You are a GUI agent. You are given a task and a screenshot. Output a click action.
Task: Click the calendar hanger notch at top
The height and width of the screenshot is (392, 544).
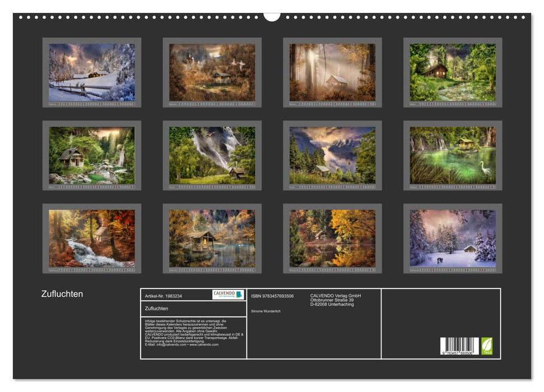(x=272, y=16)
